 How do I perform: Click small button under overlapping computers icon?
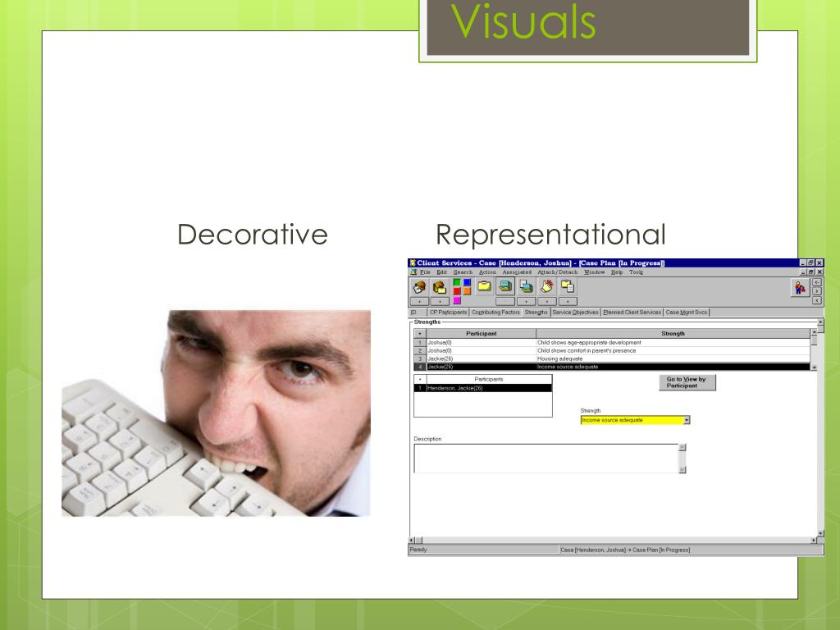tap(526, 302)
